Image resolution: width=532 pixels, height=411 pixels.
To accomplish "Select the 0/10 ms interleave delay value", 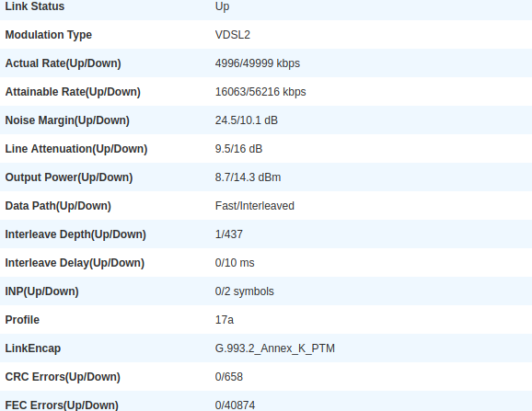I will [235, 263].
